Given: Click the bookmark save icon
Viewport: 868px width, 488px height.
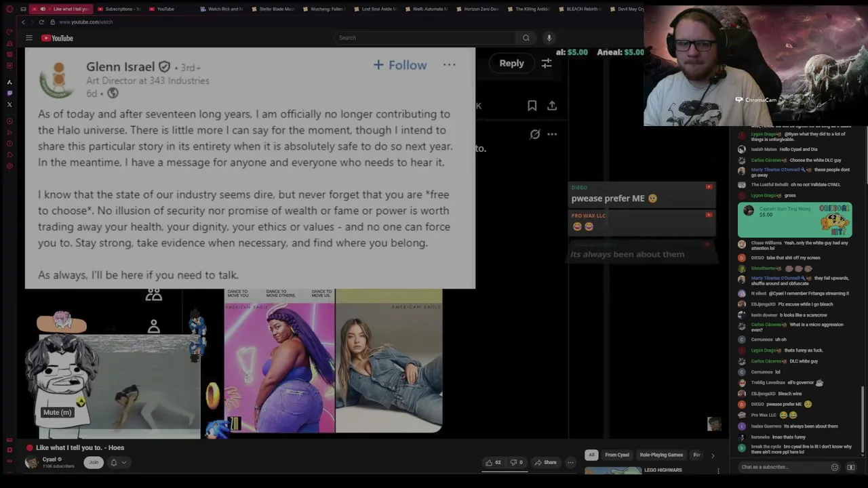Looking at the screenshot, I should click(532, 105).
